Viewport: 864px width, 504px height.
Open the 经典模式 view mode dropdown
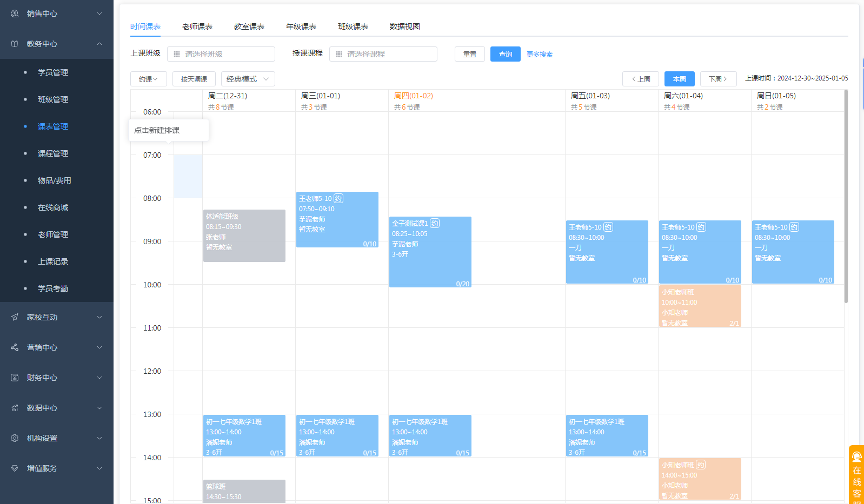tap(248, 79)
